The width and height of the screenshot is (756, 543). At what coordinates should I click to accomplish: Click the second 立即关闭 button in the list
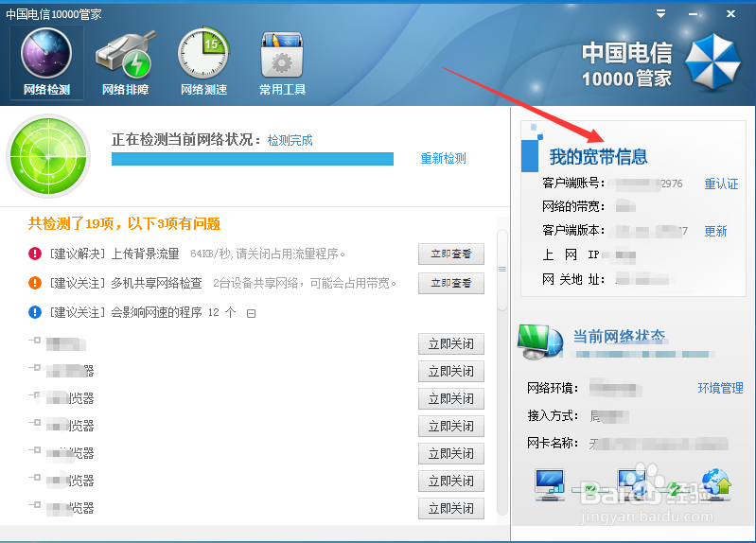(x=450, y=372)
